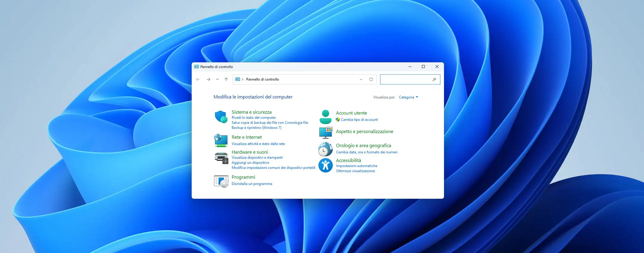Click Visualizza dispositivi e stampanti
The width and height of the screenshot is (644, 253).
pos(257,158)
